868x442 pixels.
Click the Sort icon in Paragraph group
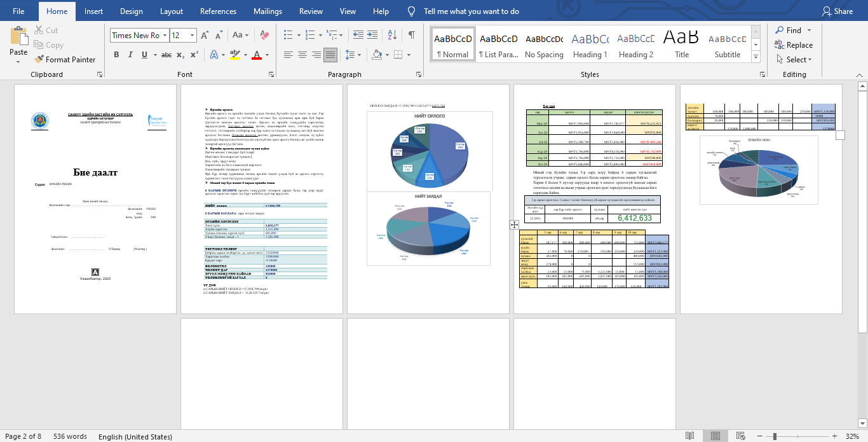392,35
